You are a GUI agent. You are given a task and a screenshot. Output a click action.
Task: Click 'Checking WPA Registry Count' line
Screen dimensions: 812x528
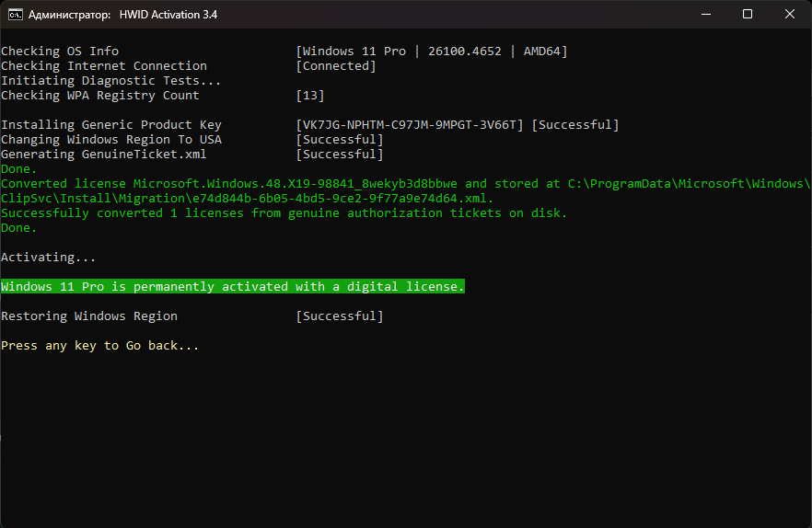click(100, 96)
